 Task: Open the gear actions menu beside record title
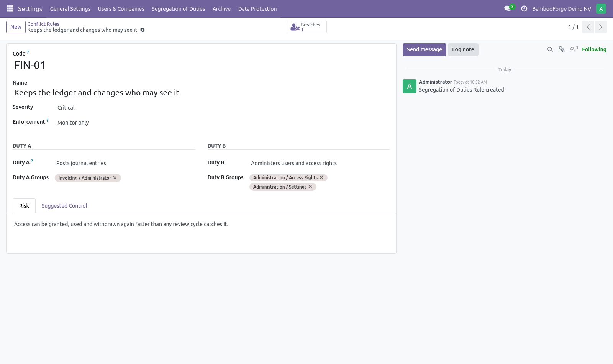pyautogui.click(x=143, y=30)
